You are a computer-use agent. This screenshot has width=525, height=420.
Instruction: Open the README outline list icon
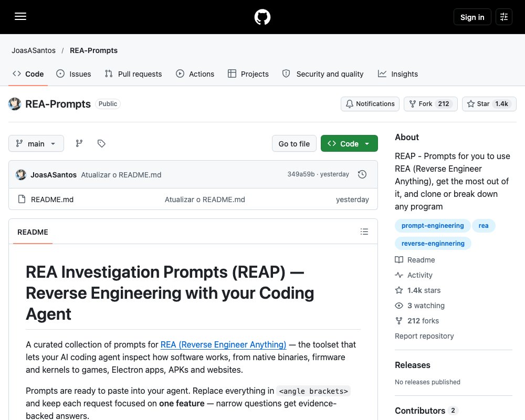[x=364, y=232]
